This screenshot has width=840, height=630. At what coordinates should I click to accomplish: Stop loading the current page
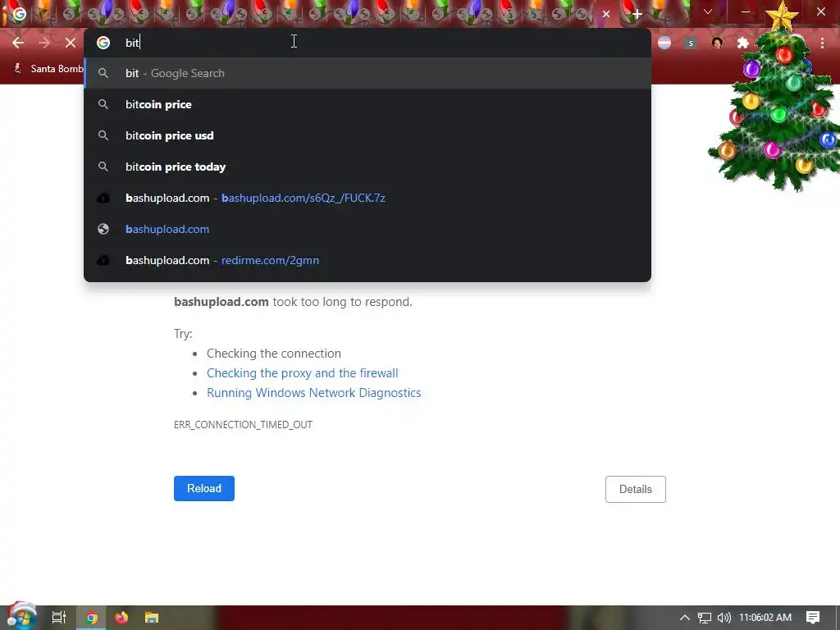[x=71, y=43]
